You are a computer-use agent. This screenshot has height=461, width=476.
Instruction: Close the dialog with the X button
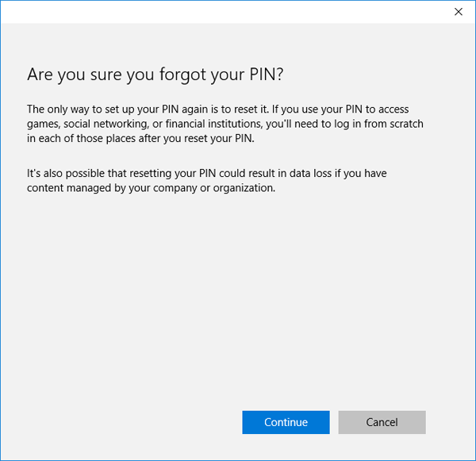click(x=458, y=12)
